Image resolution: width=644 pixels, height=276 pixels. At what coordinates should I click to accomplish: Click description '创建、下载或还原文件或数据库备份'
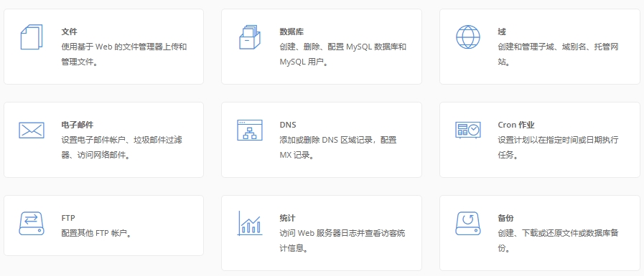[558, 241]
